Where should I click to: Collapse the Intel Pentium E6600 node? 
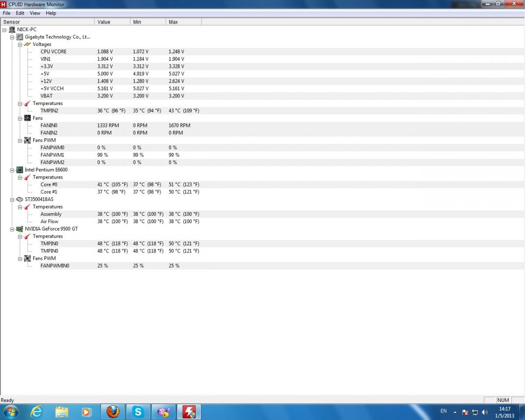click(x=12, y=170)
